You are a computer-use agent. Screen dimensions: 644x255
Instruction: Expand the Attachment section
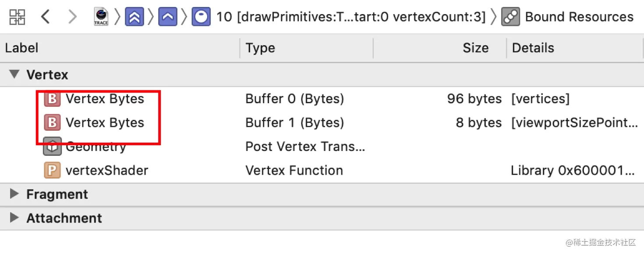click(15, 218)
